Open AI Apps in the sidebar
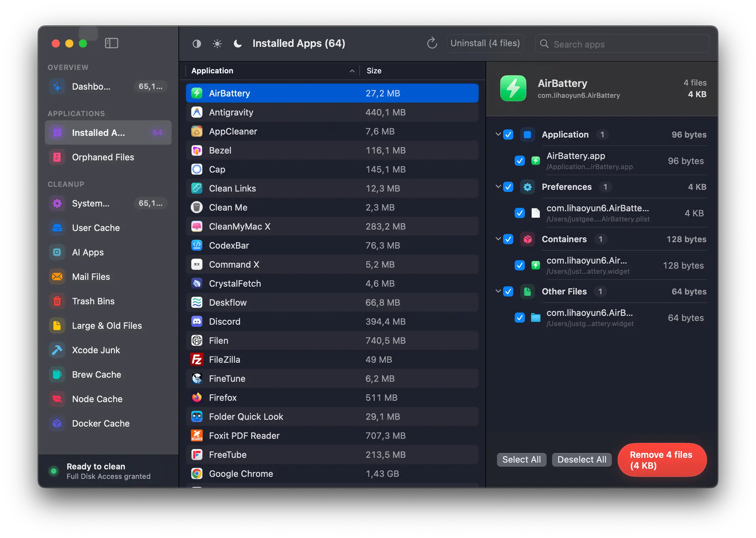The height and width of the screenshot is (538, 756). click(108, 252)
